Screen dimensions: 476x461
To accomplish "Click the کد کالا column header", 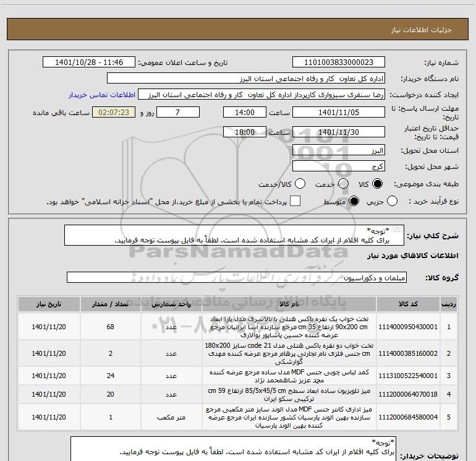I will pyautogui.click(x=408, y=304).
